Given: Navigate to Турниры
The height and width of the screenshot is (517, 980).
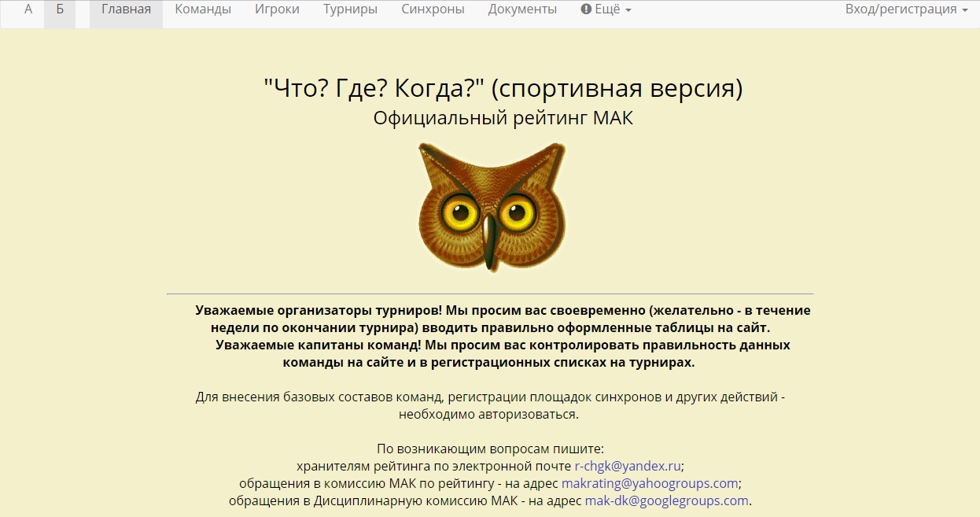Looking at the screenshot, I should tap(350, 10).
